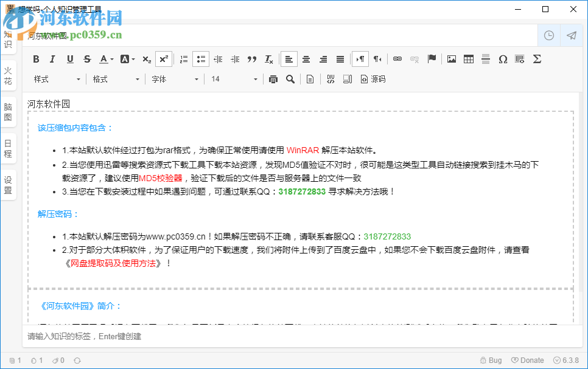Screen dimensions: 588x369
Task: Switch to the 设置 sidebar tab
Action: tap(8, 184)
